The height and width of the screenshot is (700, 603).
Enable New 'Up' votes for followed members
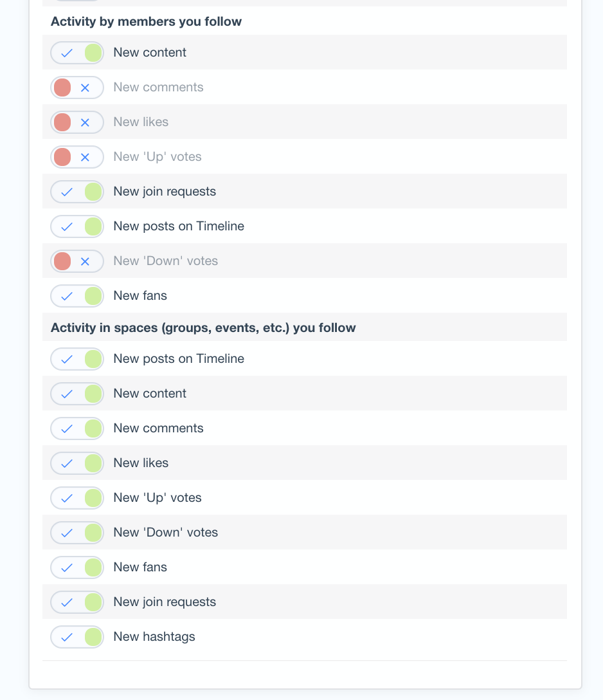[x=77, y=157]
